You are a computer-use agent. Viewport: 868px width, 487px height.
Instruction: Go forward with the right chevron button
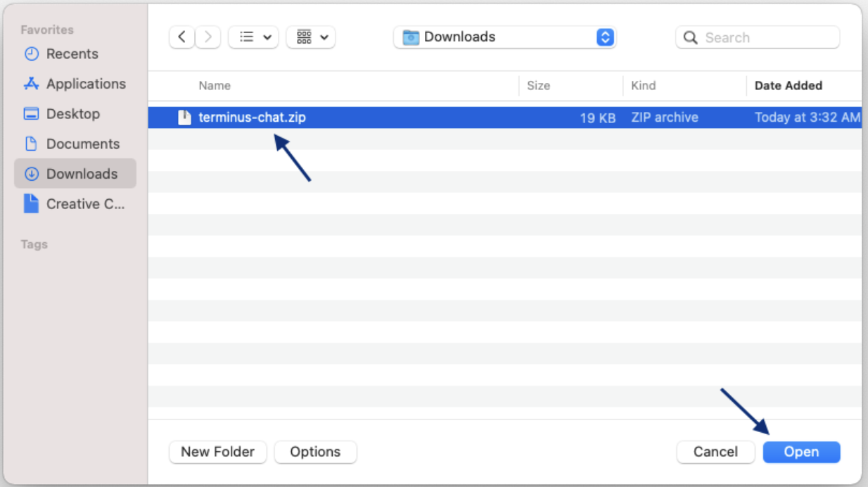208,37
